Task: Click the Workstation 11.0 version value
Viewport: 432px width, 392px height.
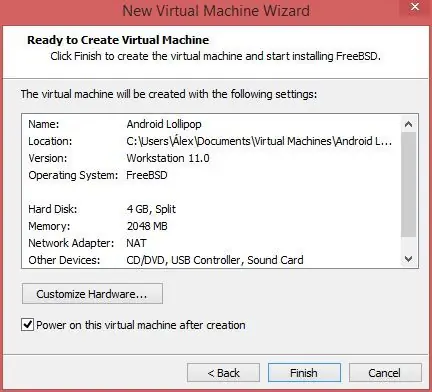Action: (168, 158)
